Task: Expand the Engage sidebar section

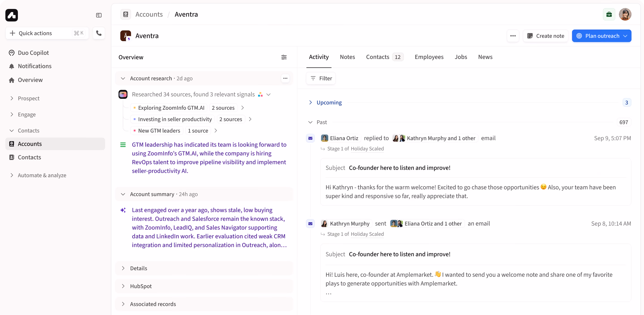Action: tap(11, 114)
